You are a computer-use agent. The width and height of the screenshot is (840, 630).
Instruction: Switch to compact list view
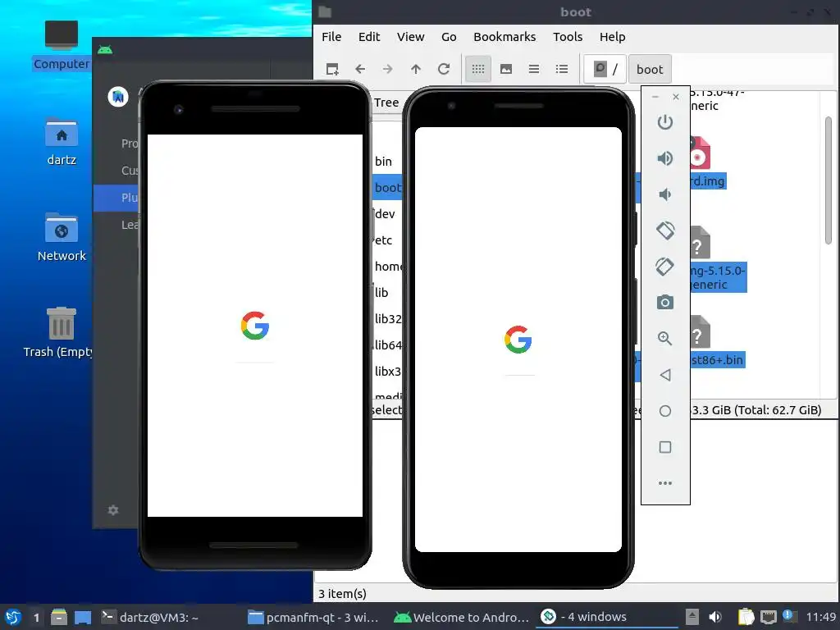533,69
